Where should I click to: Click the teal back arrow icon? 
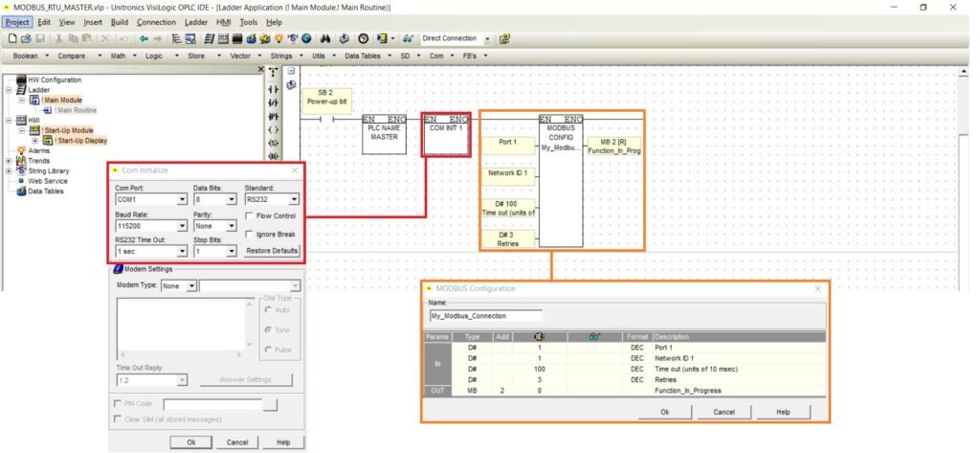point(144,39)
